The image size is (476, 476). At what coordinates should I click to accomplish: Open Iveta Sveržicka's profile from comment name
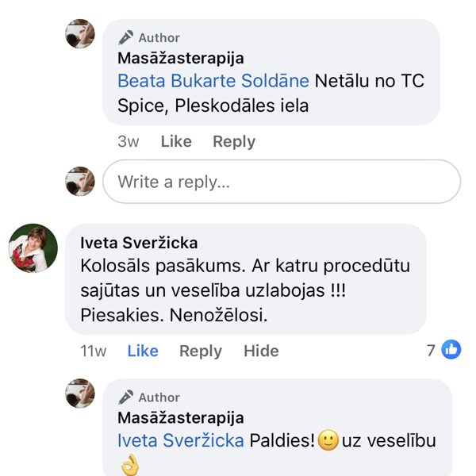point(139,244)
